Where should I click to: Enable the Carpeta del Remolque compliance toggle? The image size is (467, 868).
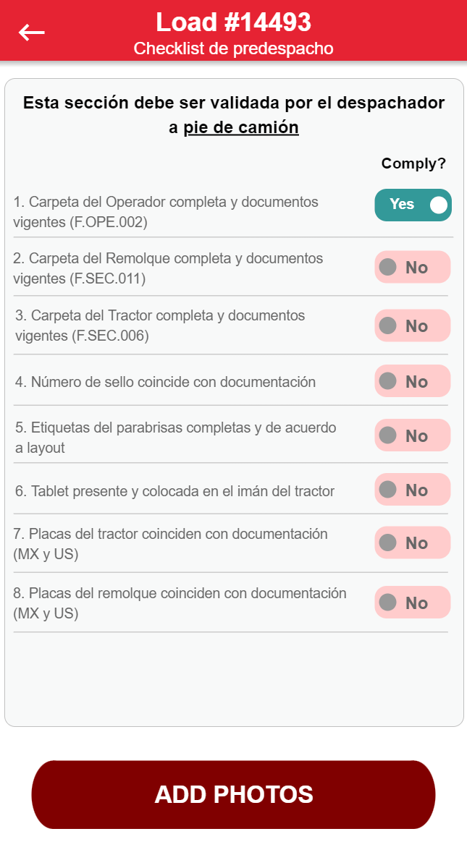(413, 267)
